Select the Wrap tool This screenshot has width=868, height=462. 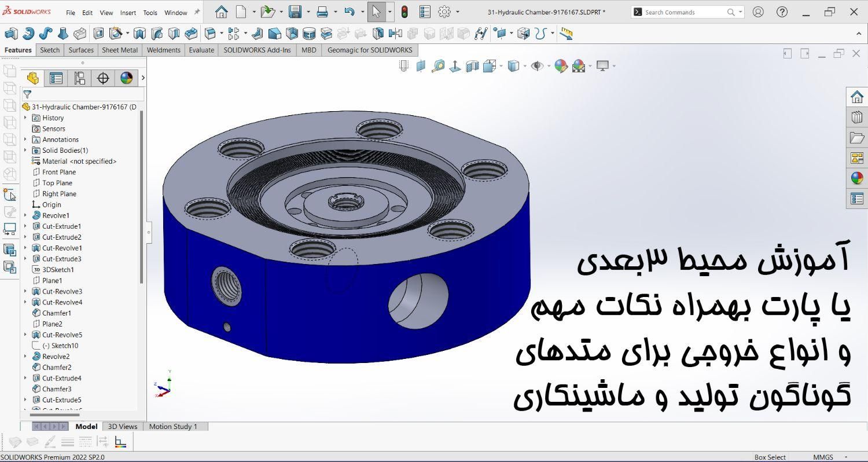point(310,34)
